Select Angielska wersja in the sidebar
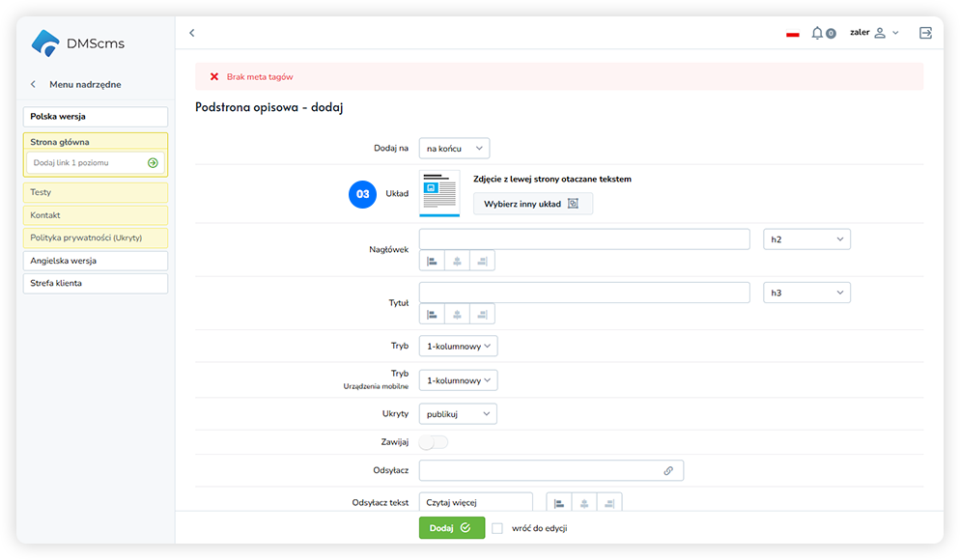Screen dimensions: 960x560 [x=95, y=261]
